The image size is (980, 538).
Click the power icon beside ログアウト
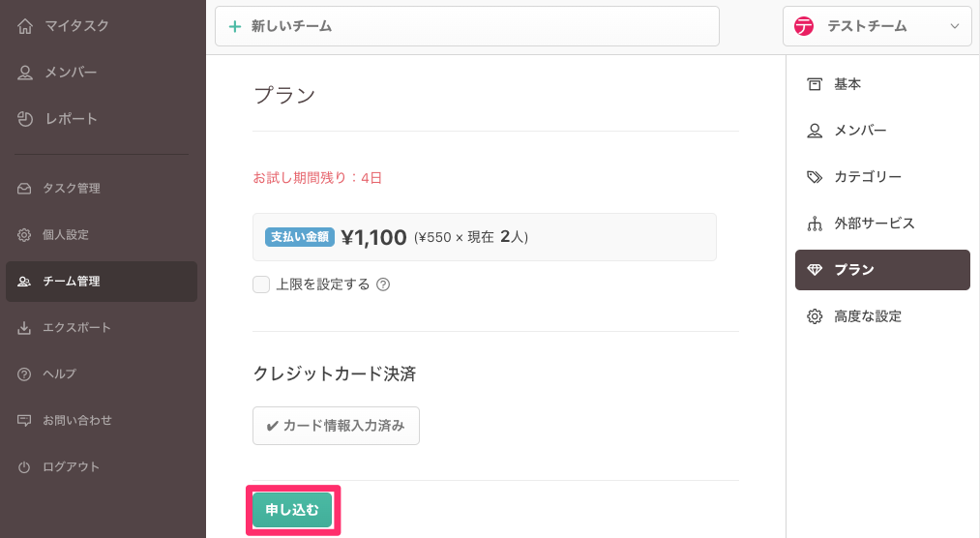click(x=25, y=467)
